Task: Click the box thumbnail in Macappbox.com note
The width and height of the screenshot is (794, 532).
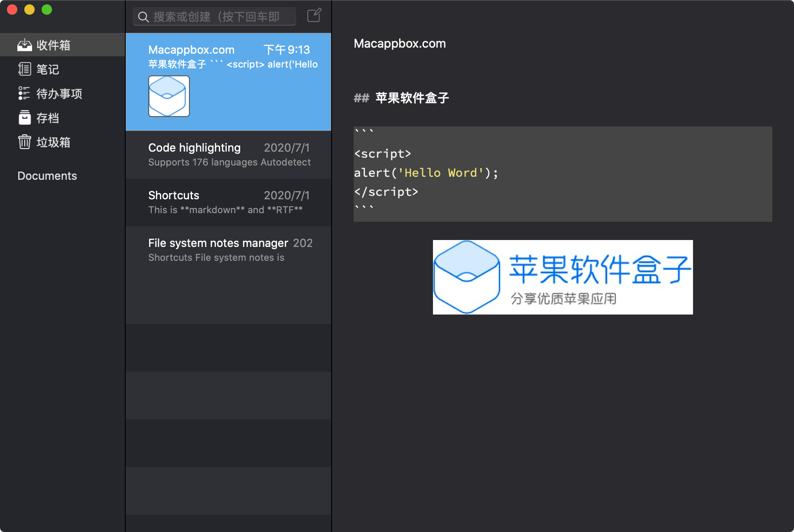Action: [x=169, y=96]
